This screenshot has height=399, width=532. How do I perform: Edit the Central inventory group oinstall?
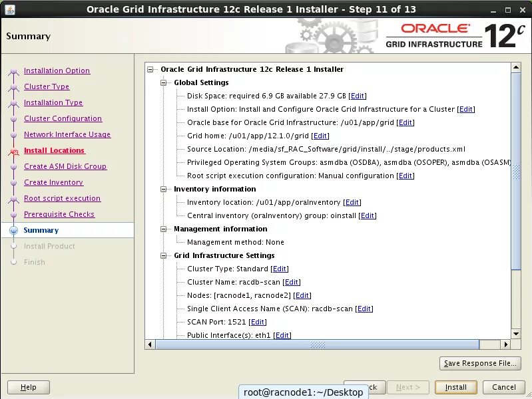368,215
